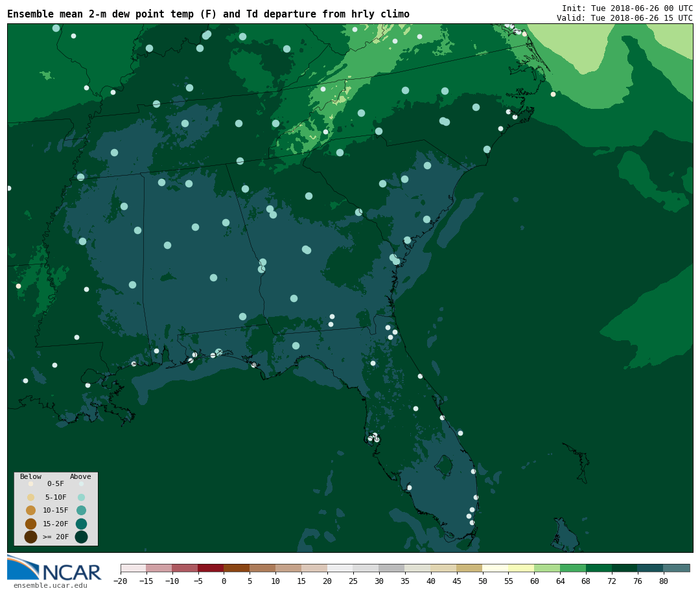Click the Above 5-10F light aqua legend circle
Viewport: 700px width, 593px height.
81,497
